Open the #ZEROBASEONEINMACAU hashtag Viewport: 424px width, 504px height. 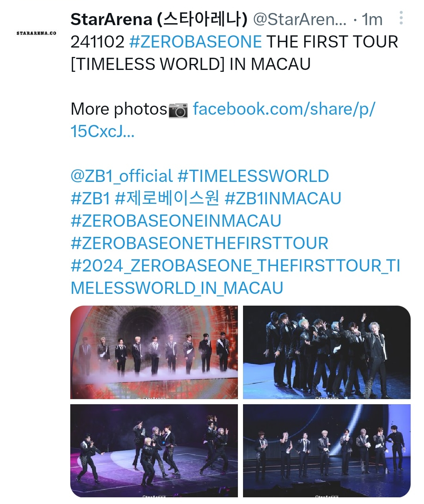176,221
